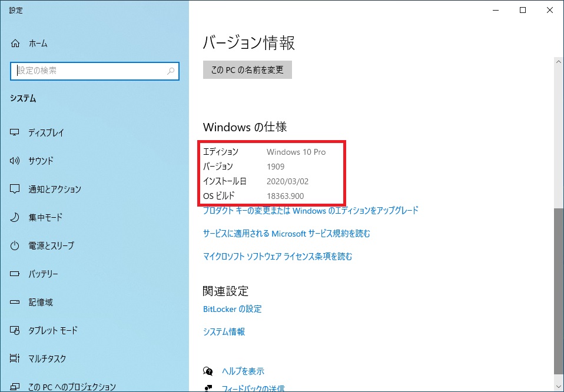Open バッテリー settings
Screen dimensions: 564x392
click(x=43, y=274)
